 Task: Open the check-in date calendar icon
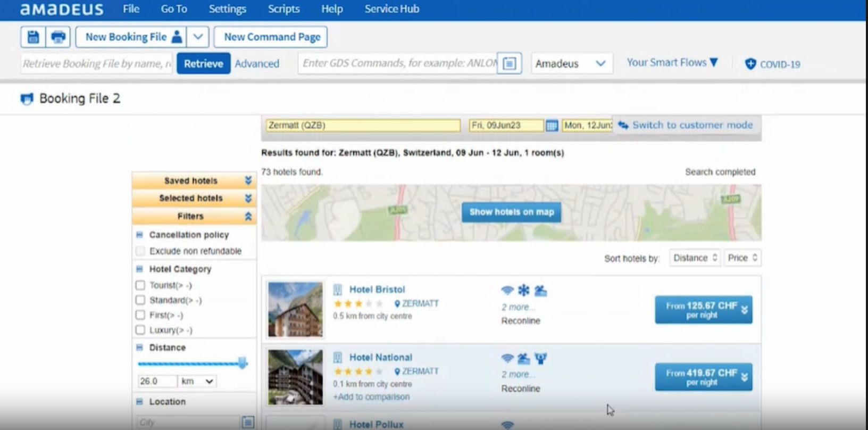tap(552, 126)
